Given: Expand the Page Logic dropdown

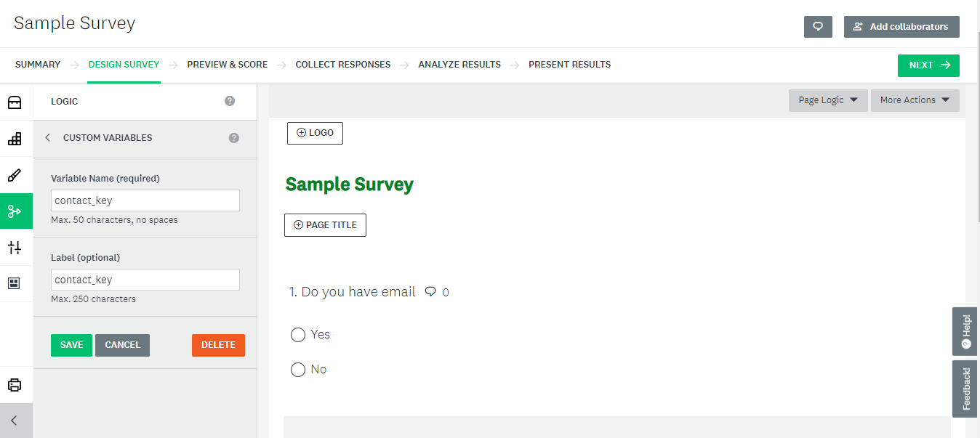Looking at the screenshot, I should coord(828,100).
